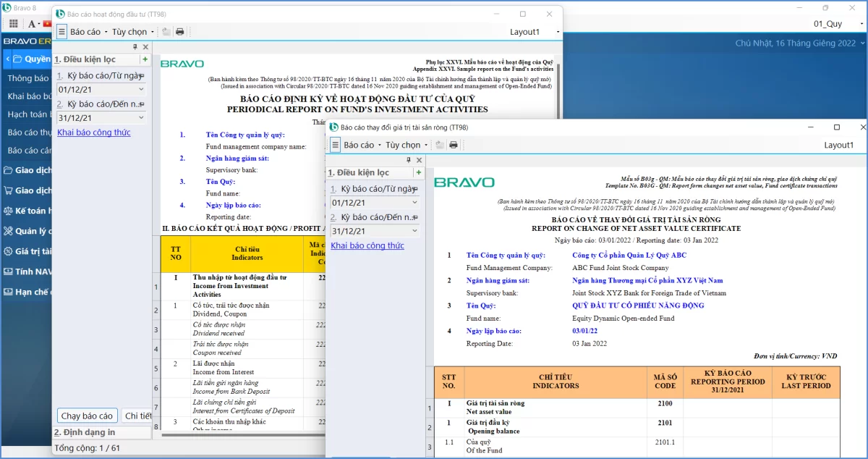Open the Khai báo công thức link in the net asset report
Image resolution: width=868 pixels, height=459 pixels.
pos(367,245)
